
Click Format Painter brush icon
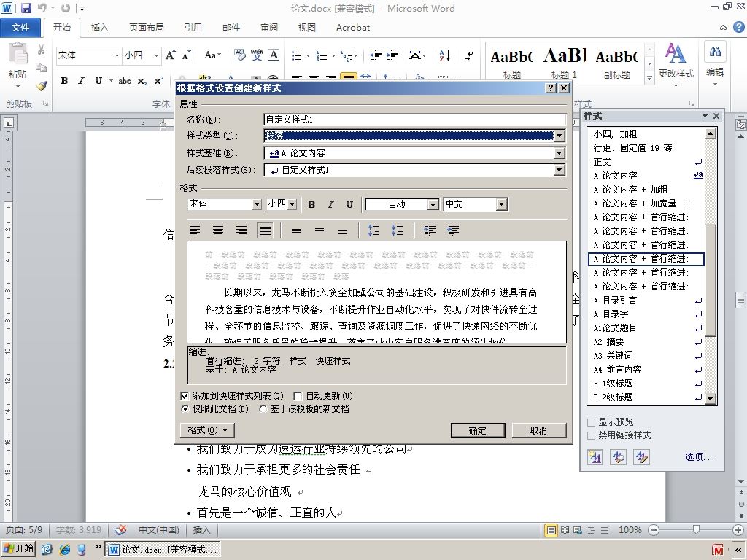(42, 86)
